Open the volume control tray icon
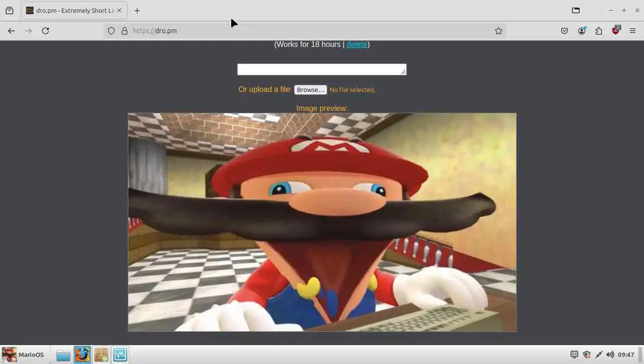 pos(610,355)
